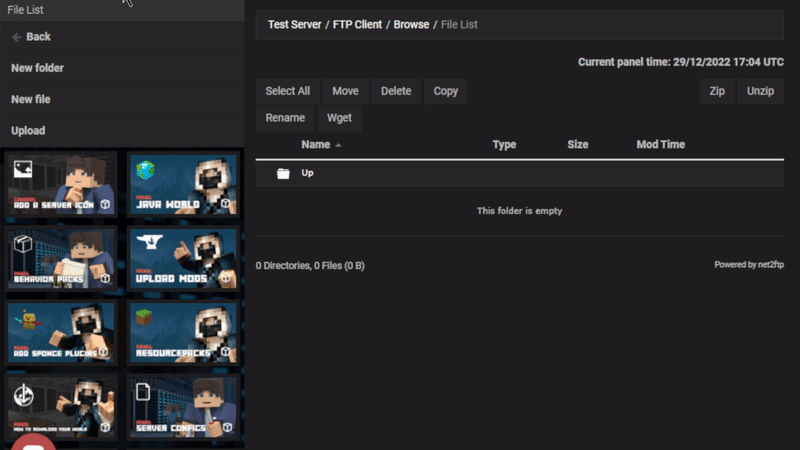This screenshot has width=800, height=450.
Task: Click the net2ftp link
Action: (771, 265)
